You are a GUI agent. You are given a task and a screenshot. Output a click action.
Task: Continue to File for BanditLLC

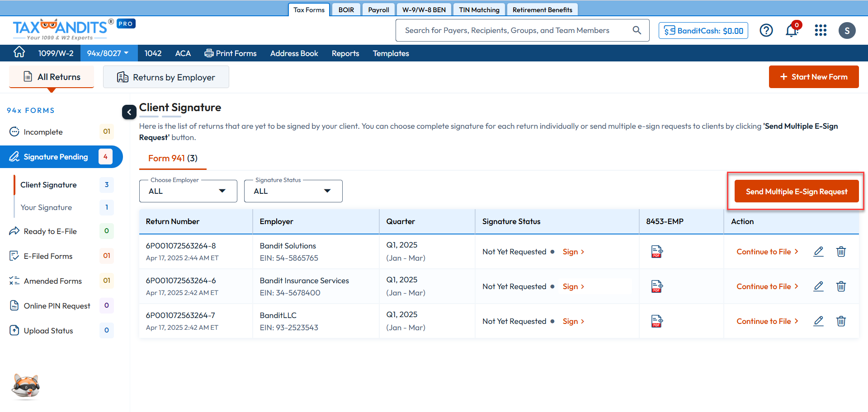point(767,321)
